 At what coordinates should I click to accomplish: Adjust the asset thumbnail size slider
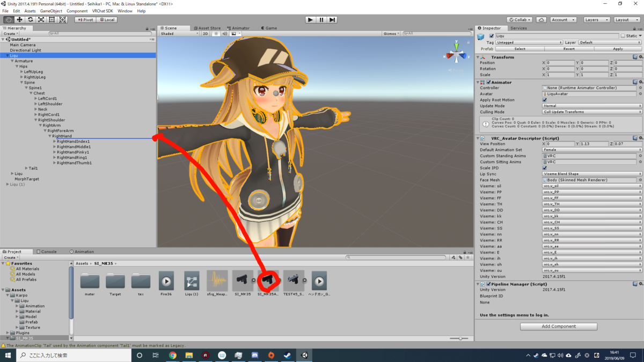(x=459, y=338)
